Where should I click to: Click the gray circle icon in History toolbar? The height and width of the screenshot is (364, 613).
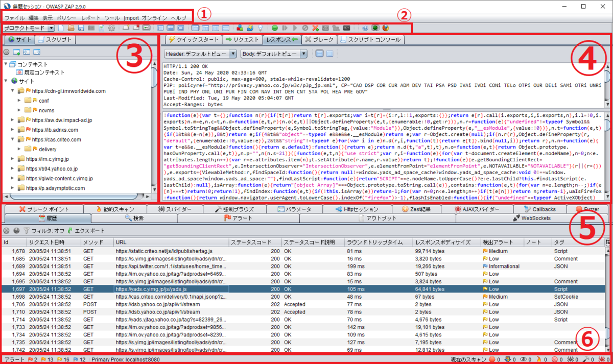point(7,230)
